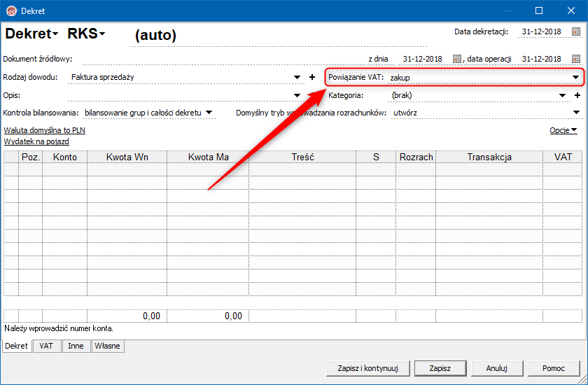Open the Kategoria dropdown arrow
588x385 pixels.
(x=562, y=95)
